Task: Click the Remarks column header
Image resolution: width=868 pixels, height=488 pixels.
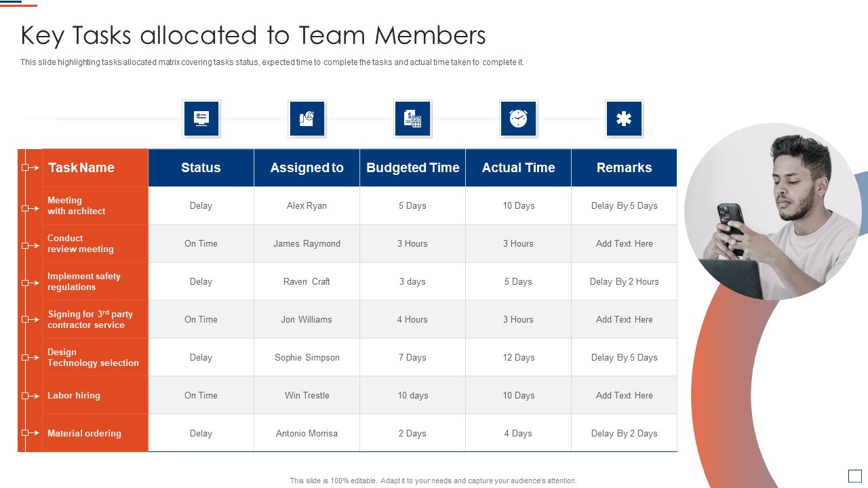Action: pyautogui.click(x=625, y=167)
